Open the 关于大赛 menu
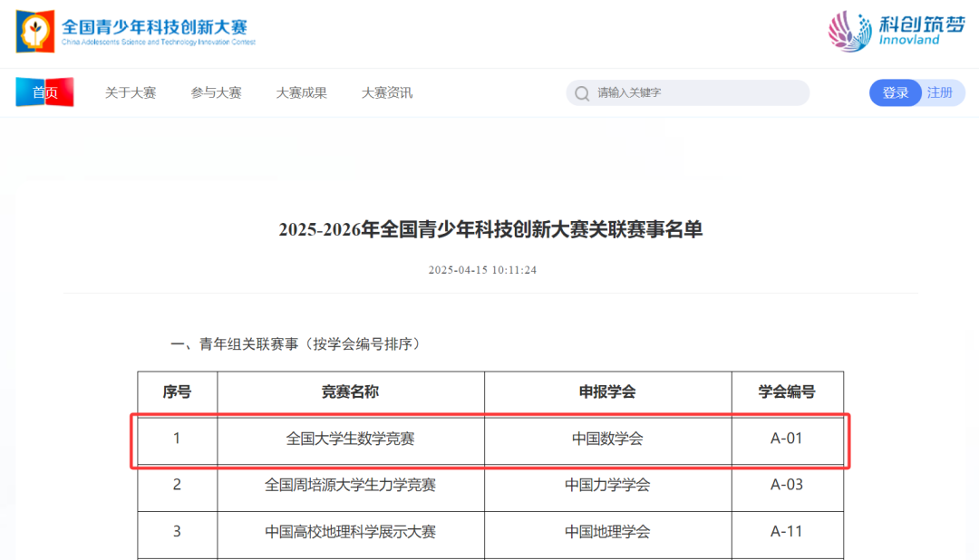 130,93
